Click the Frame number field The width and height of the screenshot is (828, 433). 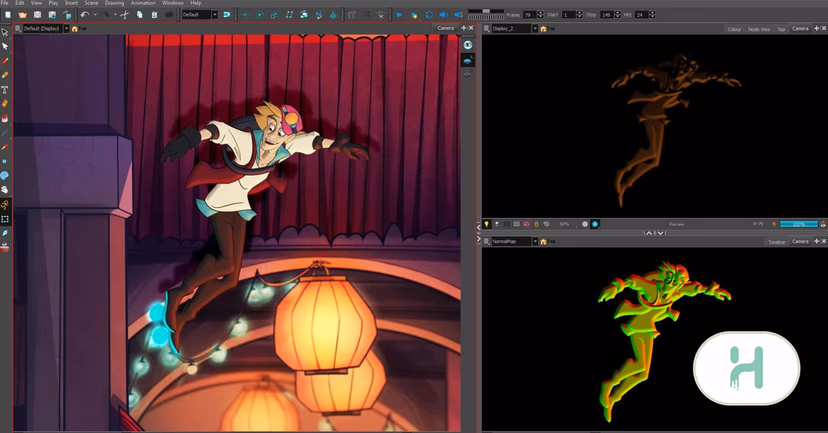pos(529,15)
